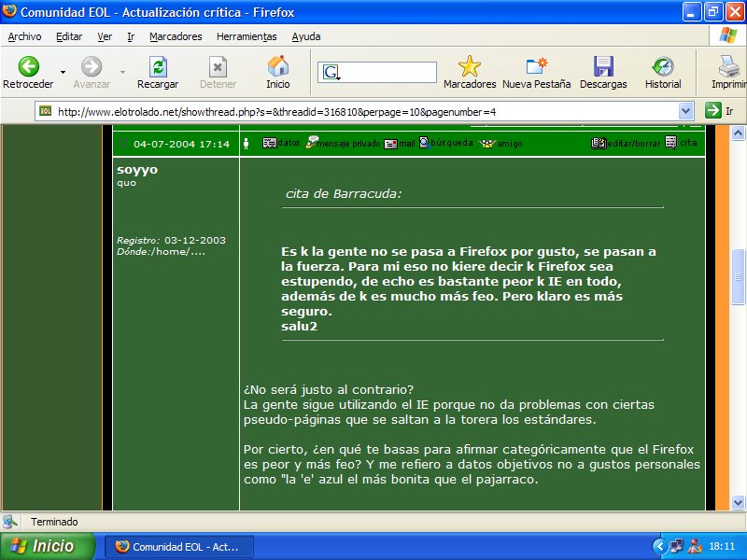Viewport: 747px width, 560px height.
Task: Click the mail link for soyyo
Action: coord(400,144)
